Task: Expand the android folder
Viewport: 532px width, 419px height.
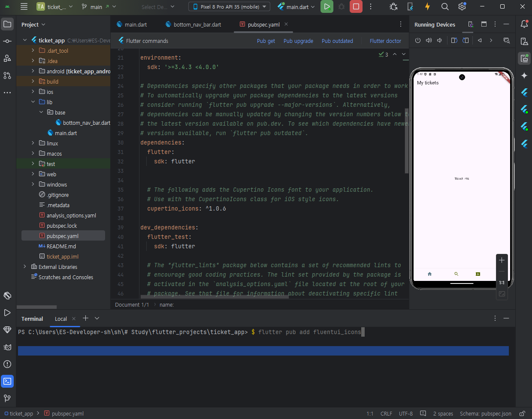Action: pyautogui.click(x=33, y=71)
